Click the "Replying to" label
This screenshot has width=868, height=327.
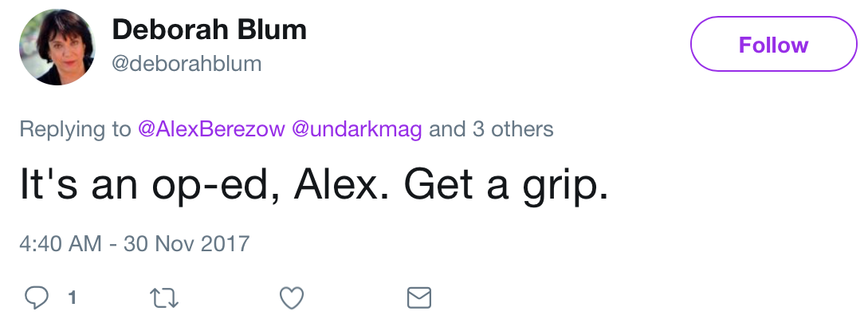75,129
